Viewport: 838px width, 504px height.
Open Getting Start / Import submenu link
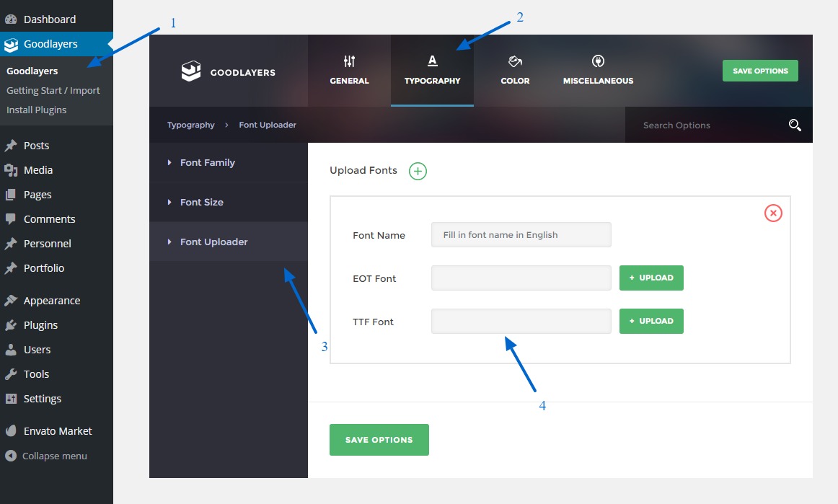coord(53,91)
